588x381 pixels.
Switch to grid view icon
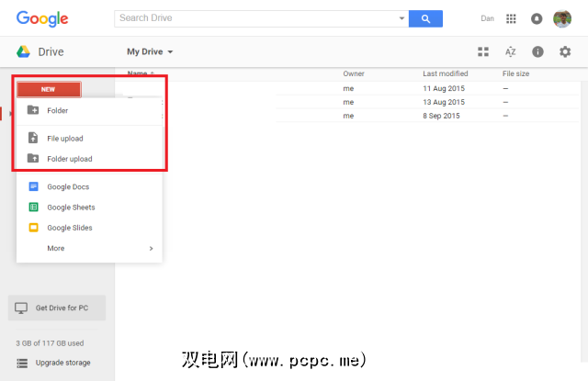click(x=483, y=51)
